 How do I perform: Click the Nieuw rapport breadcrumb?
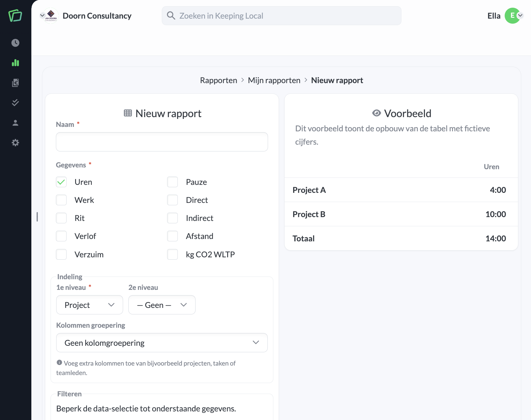pyautogui.click(x=337, y=80)
